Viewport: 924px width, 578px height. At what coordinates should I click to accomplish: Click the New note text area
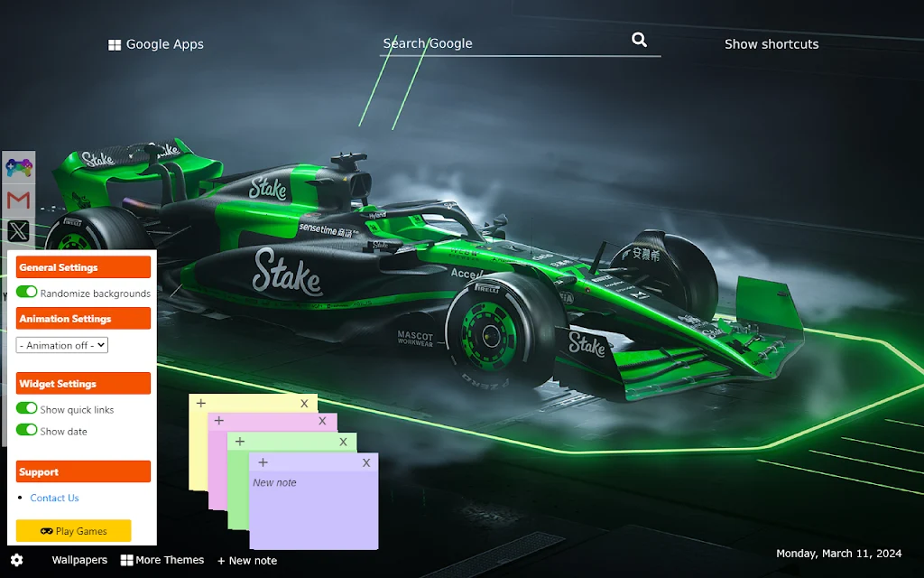coord(313,511)
